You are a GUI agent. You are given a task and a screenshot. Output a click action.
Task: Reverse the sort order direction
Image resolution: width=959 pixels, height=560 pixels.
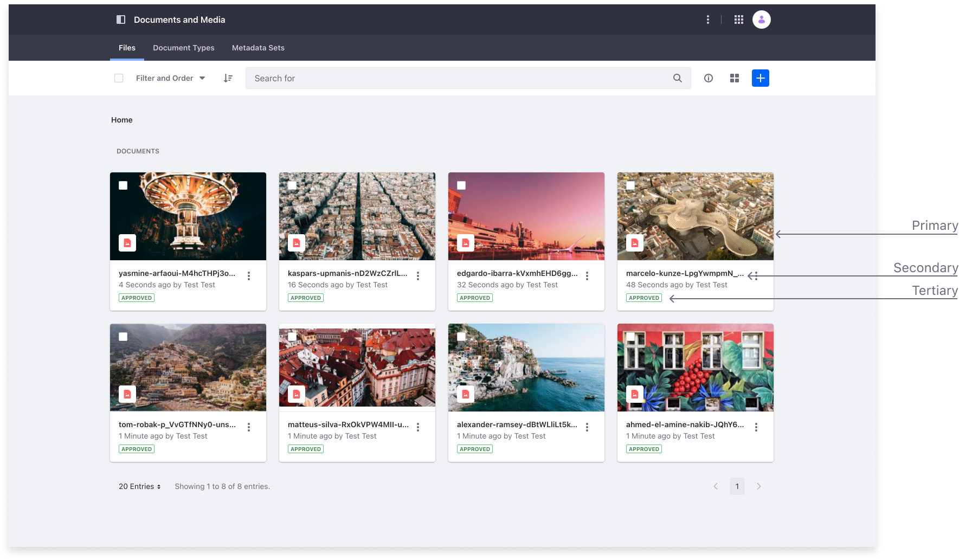[x=228, y=78]
